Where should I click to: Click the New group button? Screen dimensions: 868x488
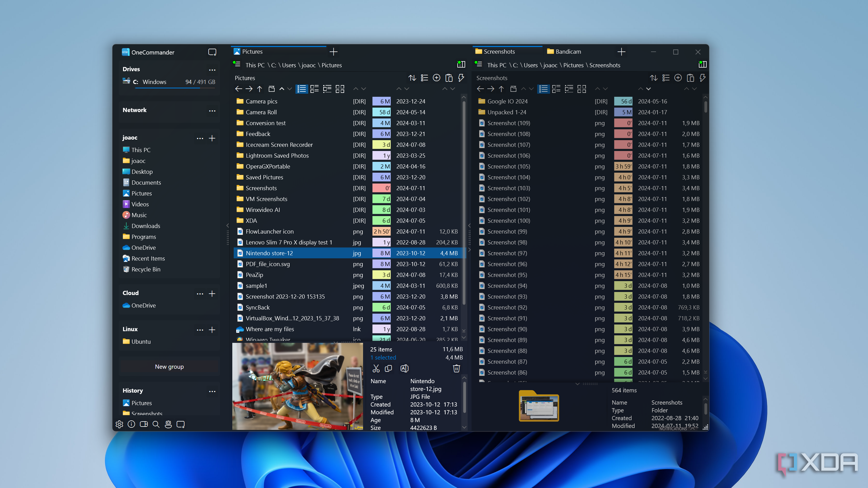(x=169, y=366)
